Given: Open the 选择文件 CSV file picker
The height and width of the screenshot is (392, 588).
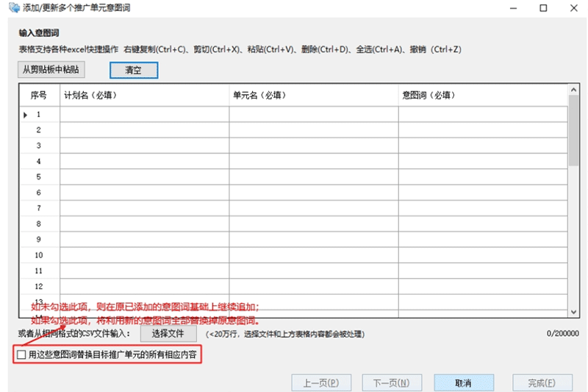Looking at the screenshot, I should click(168, 334).
